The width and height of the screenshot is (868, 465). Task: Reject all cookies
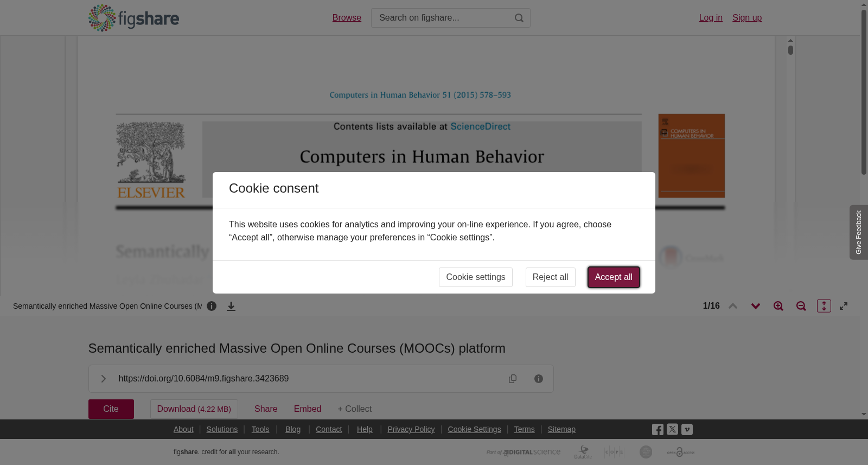550,277
